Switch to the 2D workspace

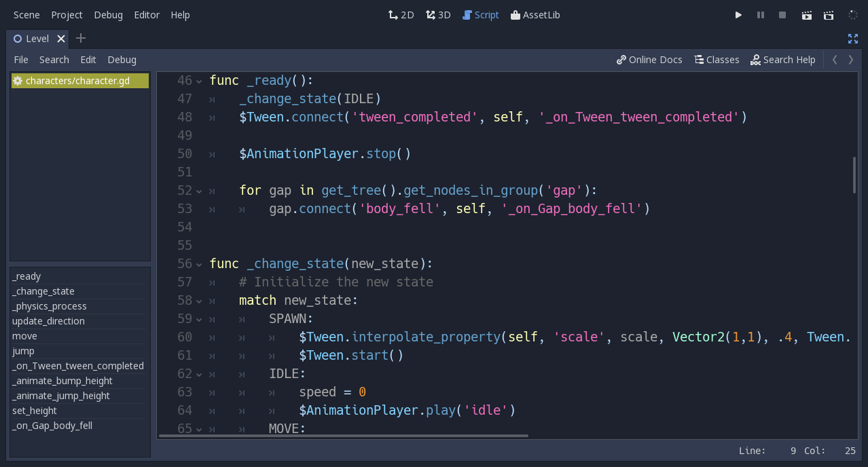point(401,15)
